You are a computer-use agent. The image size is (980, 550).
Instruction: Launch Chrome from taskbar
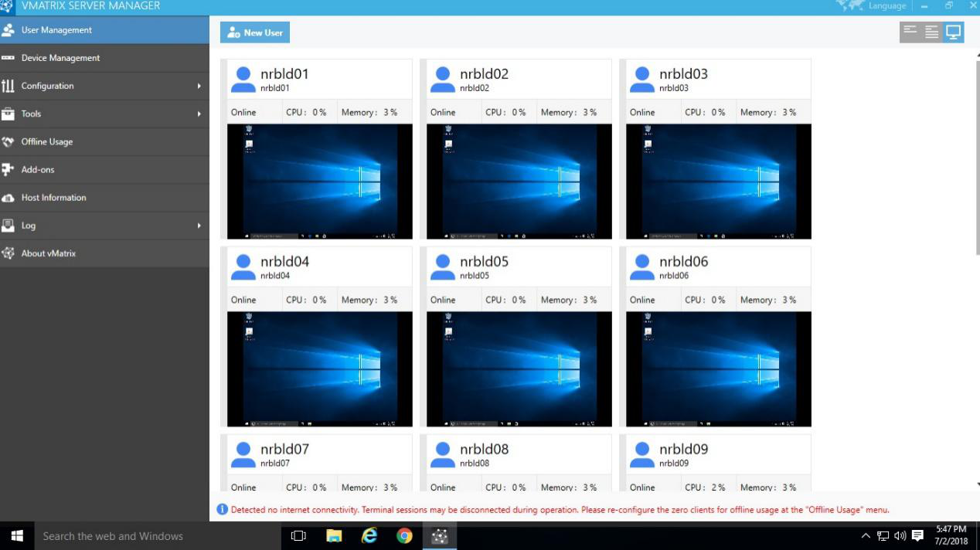[404, 535]
